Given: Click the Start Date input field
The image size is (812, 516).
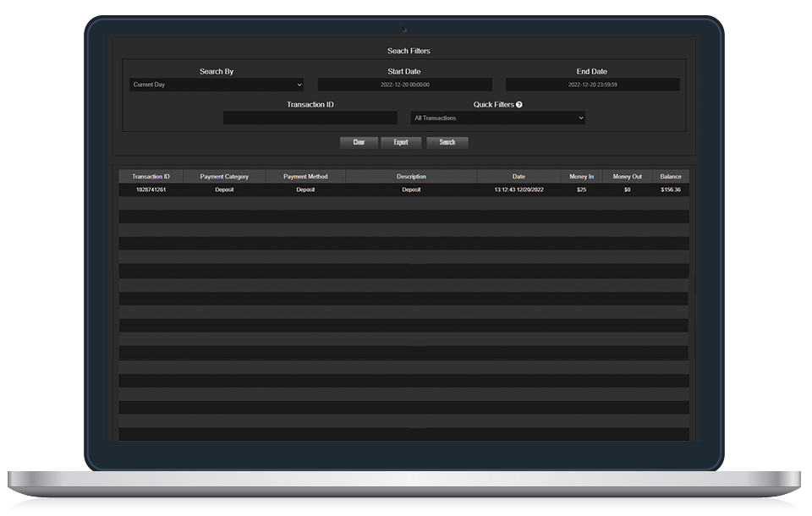Looking at the screenshot, I should click(405, 85).
